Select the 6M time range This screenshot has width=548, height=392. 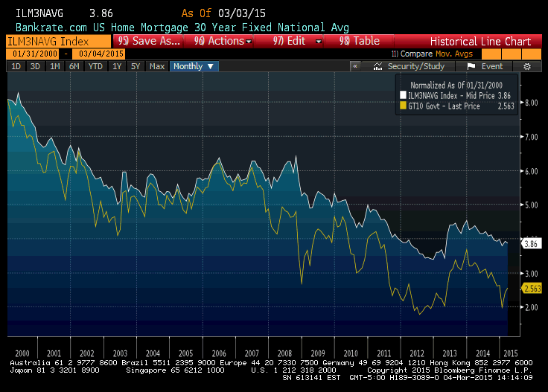(x=74, y=66)
